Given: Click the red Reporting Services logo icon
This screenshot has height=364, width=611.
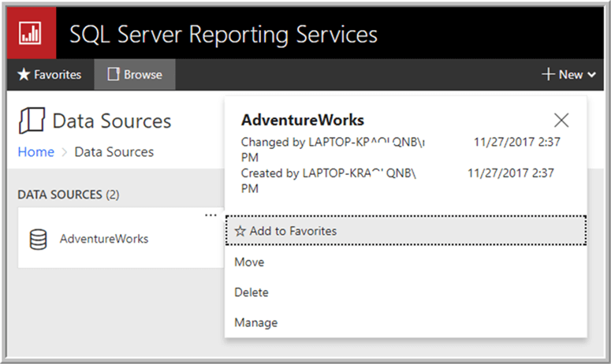Looking at the screenshot, I should click(32, 35).
